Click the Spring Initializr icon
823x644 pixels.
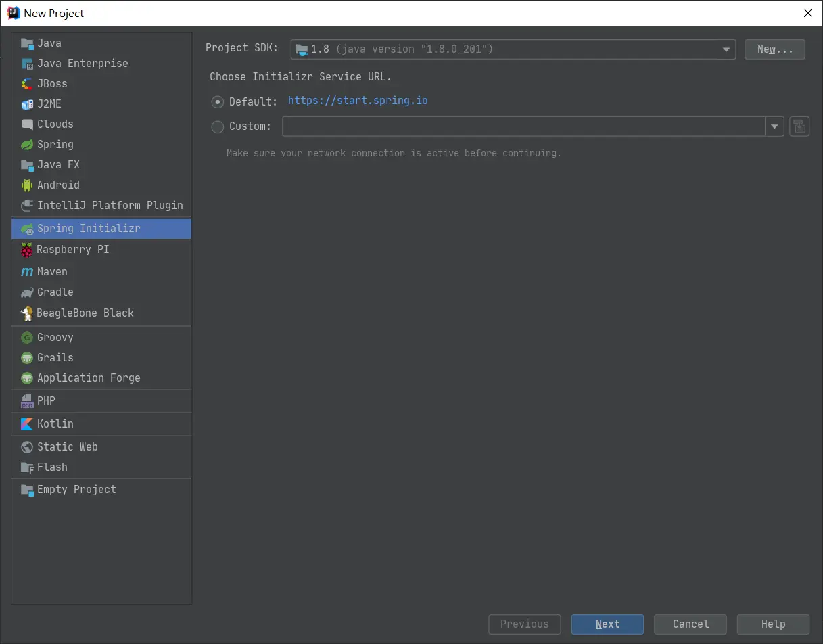pyautogui.click(x=27, y=229)
